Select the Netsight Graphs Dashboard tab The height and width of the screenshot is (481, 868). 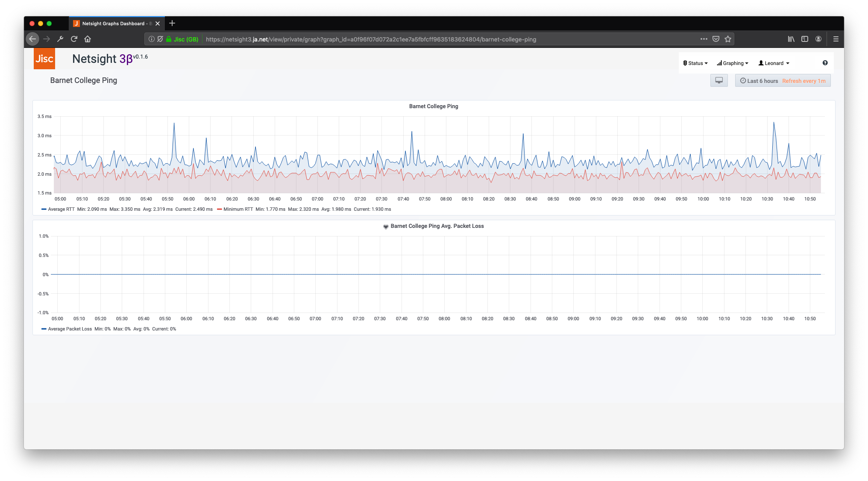[113, 24]
